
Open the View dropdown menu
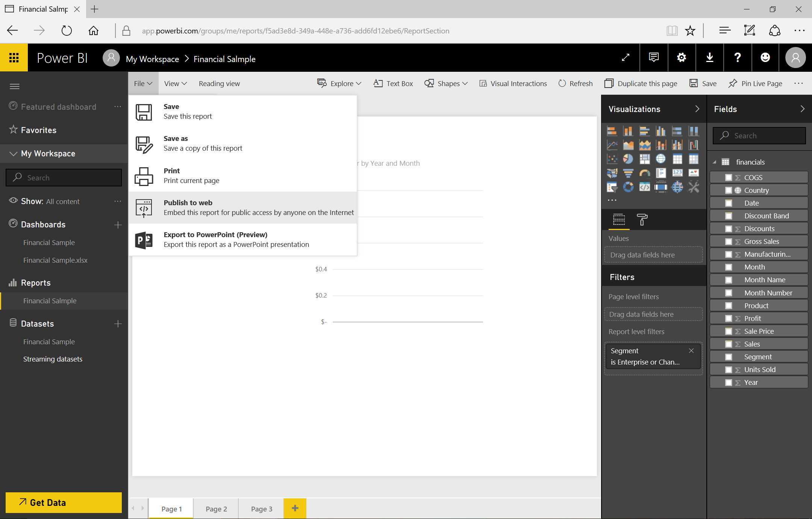[175, 83]
